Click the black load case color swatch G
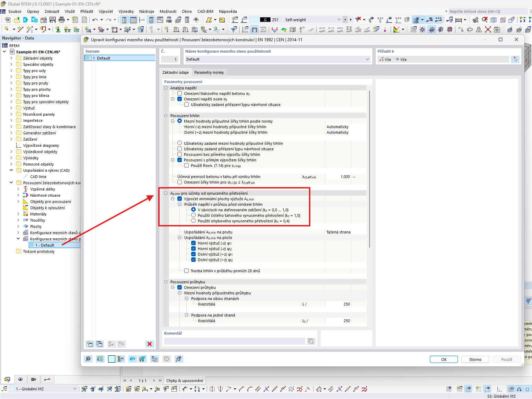532x399 pixels. point(265,20)
